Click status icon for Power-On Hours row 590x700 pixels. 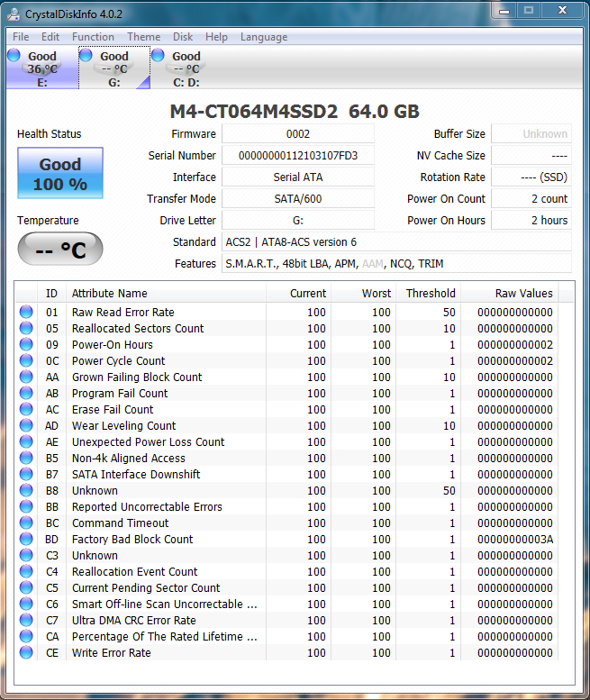[x=26, y=344]
